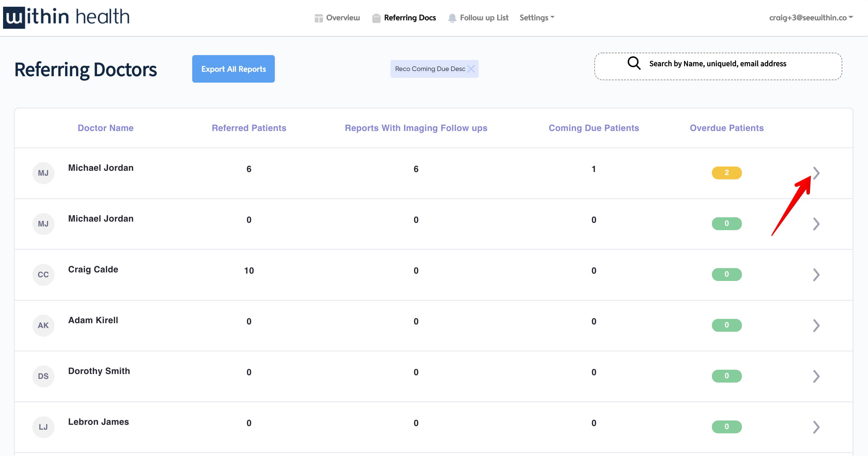Click the Reco Coming Due Desc filter chip
The image size is (868, 456).
(434, 69)
